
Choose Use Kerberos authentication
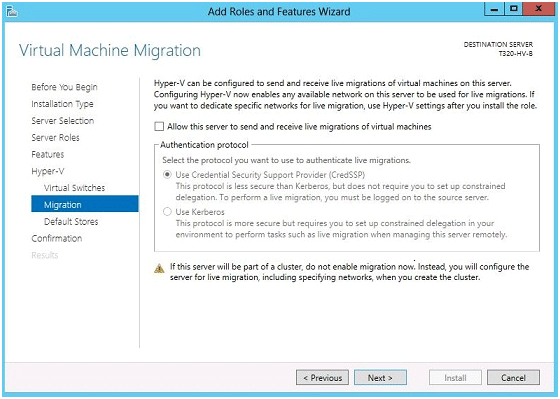click(x=167, y=212)
